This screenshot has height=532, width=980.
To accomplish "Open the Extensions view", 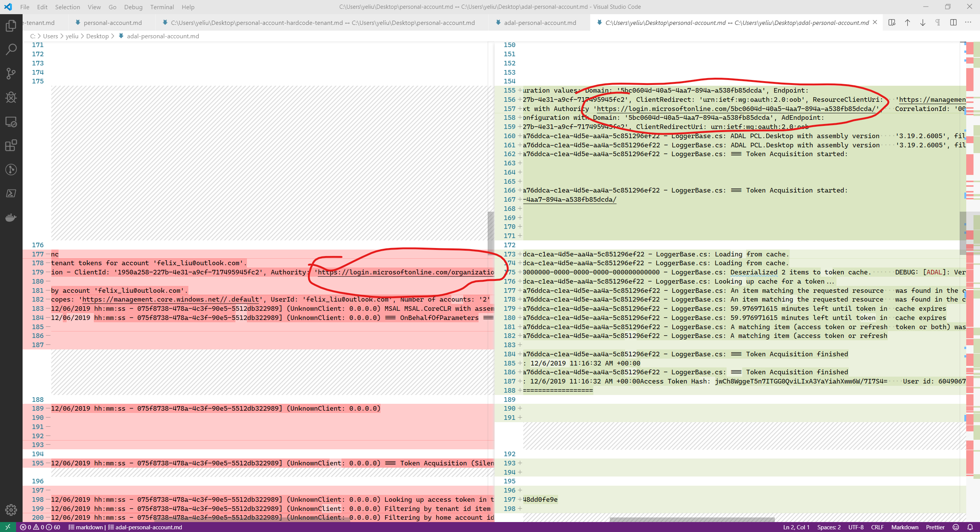I will [x=11, y=145].
